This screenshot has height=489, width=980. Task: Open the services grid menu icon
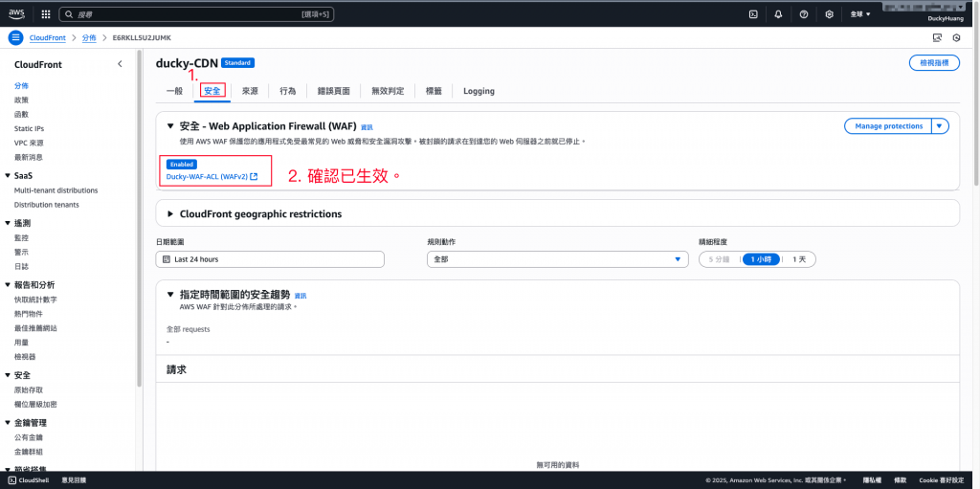46,13
